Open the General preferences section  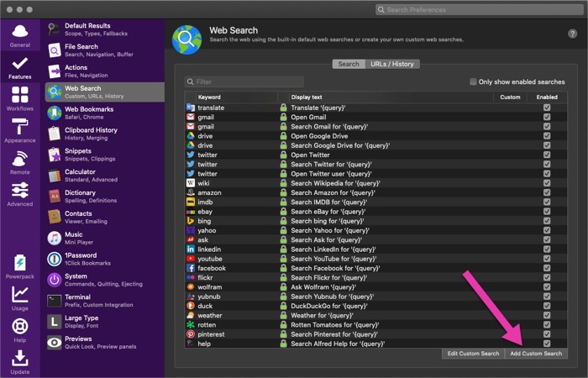[20, 36]
